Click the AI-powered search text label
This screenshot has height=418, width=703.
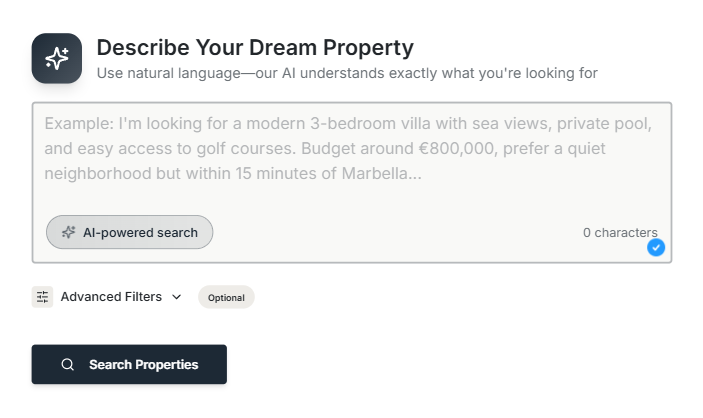coord(140,233)
